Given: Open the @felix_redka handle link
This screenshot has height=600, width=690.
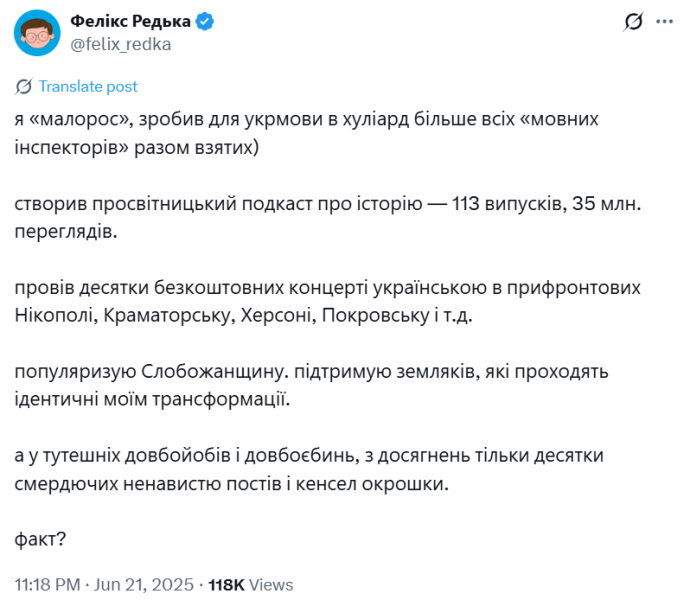Looking at the screenshot, I should (x=118, y=44).
